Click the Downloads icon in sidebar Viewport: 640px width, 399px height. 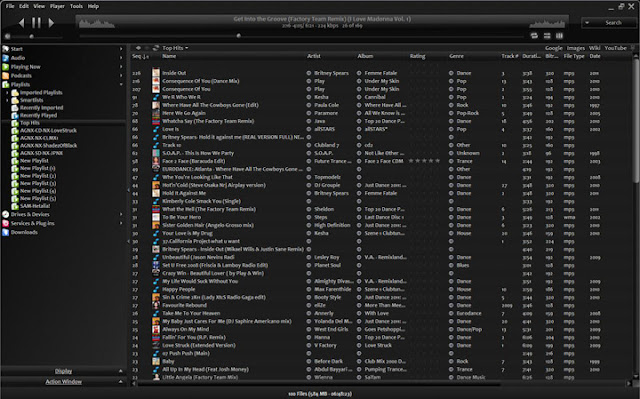(x=5, y=232)
